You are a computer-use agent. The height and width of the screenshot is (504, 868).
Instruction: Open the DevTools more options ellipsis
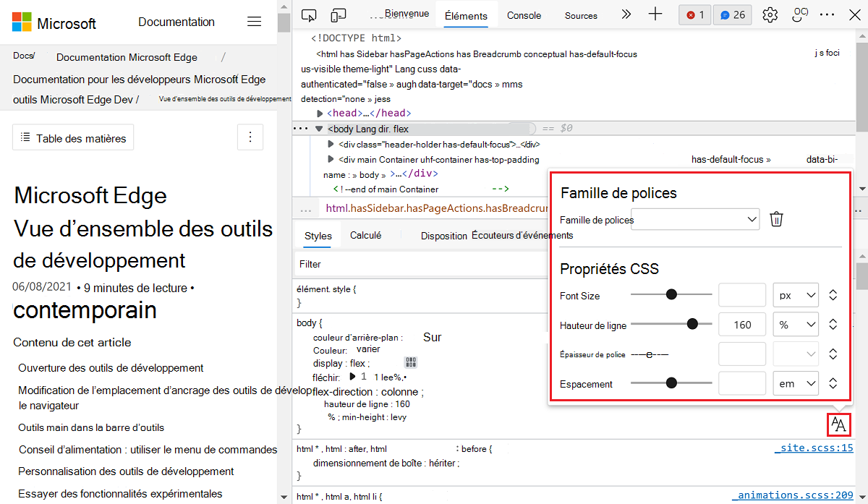click(x=827, y=15)
